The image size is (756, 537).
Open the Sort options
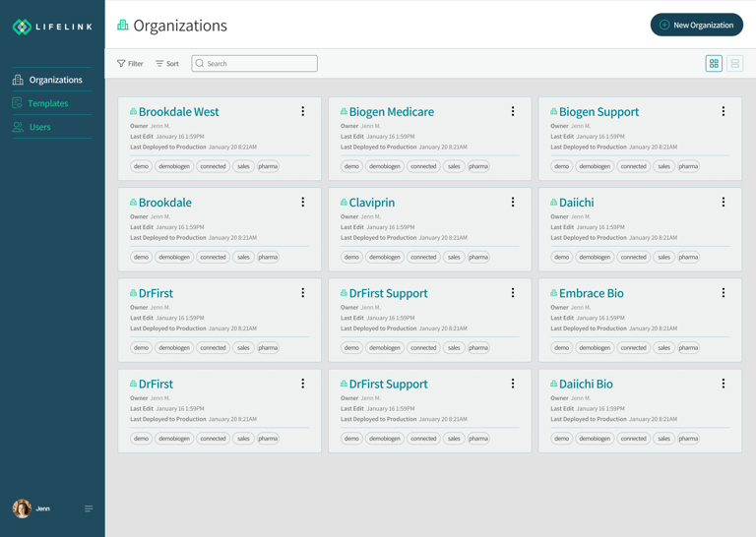pyautogui.click(x=166, y=64)
